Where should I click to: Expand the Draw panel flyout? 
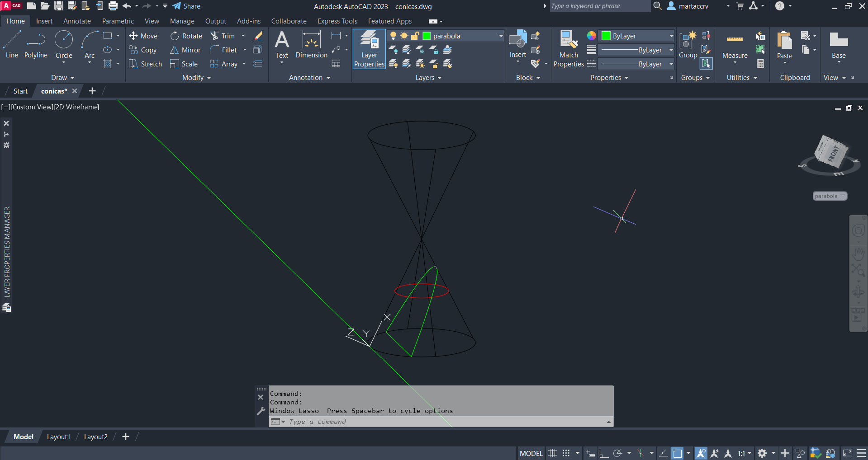click(62, 78)
